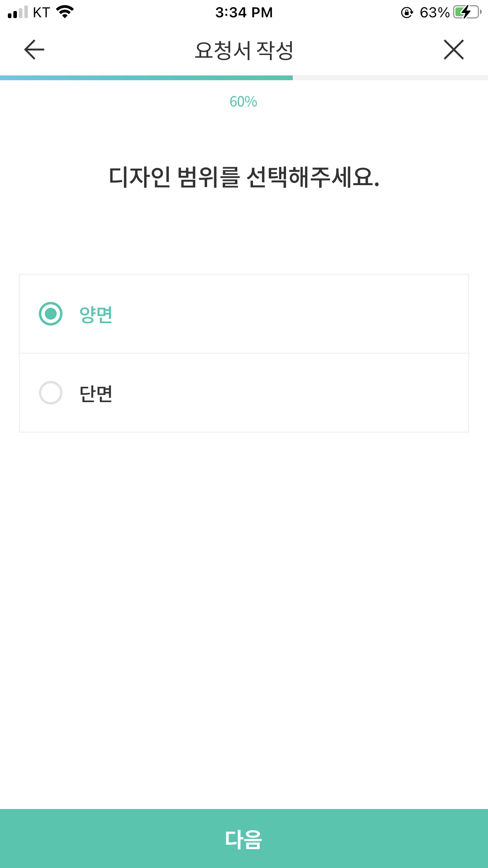Tap the Wi-Fi status icon
The image size is (488, 868).
coord(65,12)
